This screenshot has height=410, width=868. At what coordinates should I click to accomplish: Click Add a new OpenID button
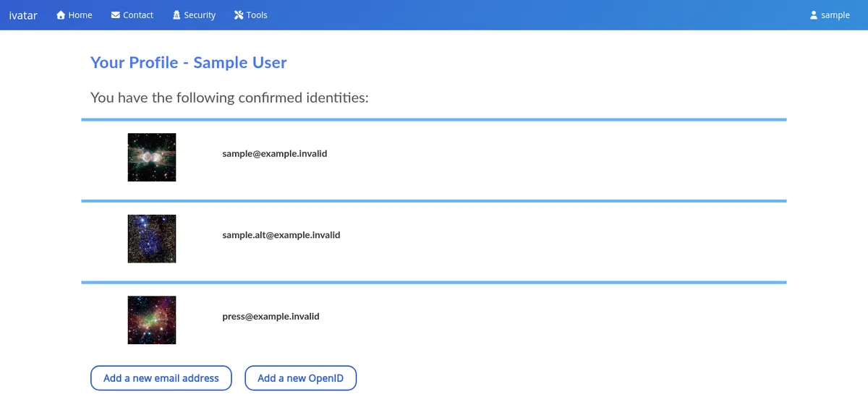[301, 378]
